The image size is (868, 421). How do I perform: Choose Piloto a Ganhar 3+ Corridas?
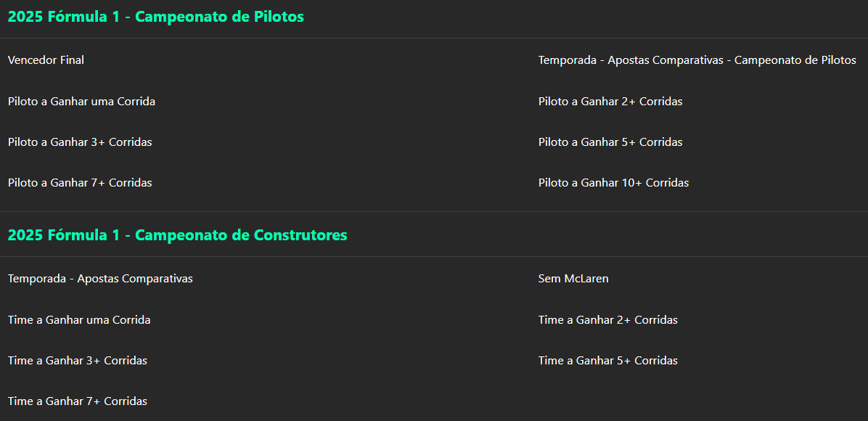(80, 142)
